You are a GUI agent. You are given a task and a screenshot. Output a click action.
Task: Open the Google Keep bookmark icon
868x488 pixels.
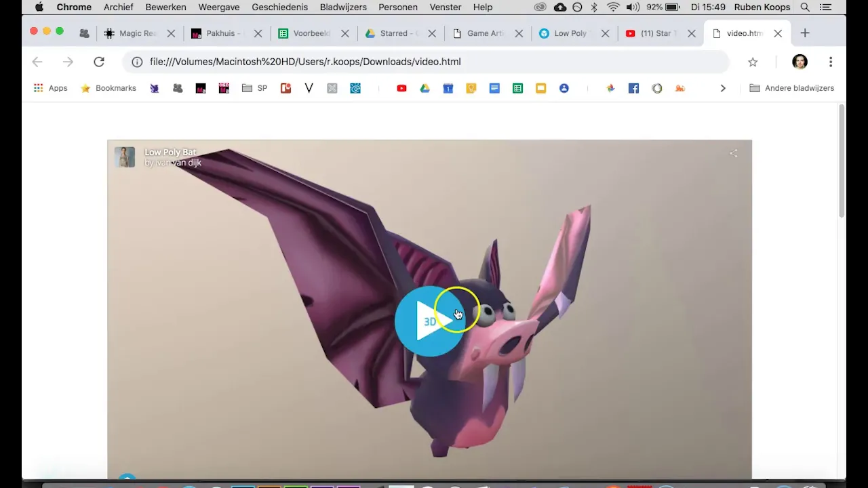pyautogui.click(x=471, y=88)
